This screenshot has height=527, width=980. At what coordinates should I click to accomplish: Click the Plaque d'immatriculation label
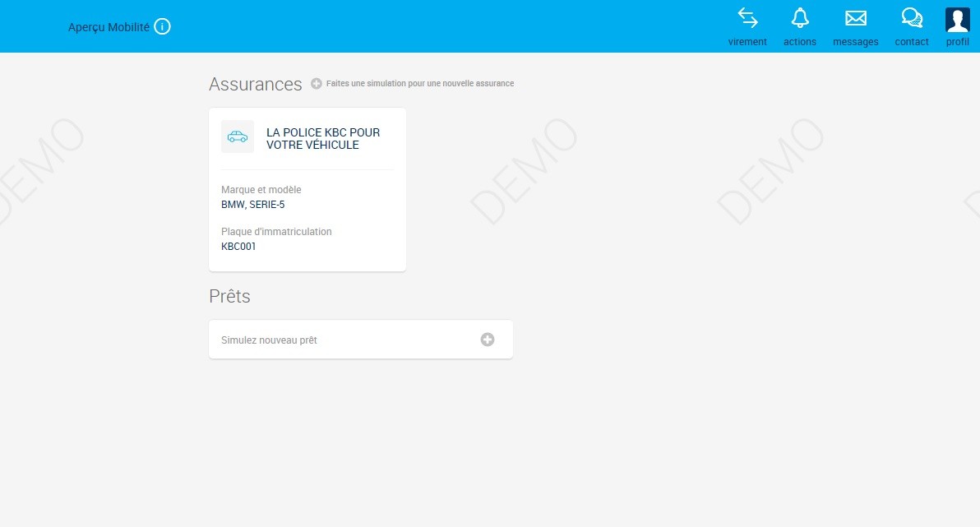point(276,231)
